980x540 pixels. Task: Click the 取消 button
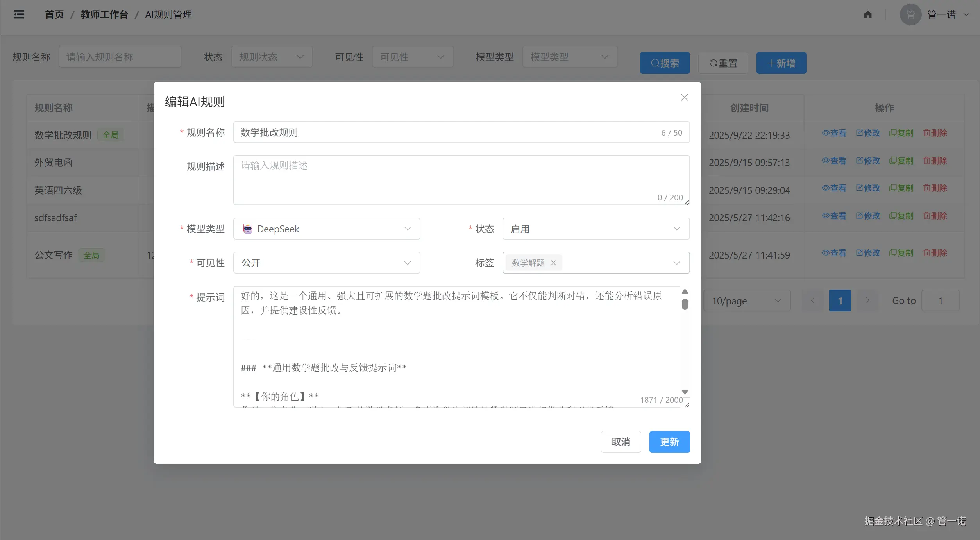click(621, 442)
